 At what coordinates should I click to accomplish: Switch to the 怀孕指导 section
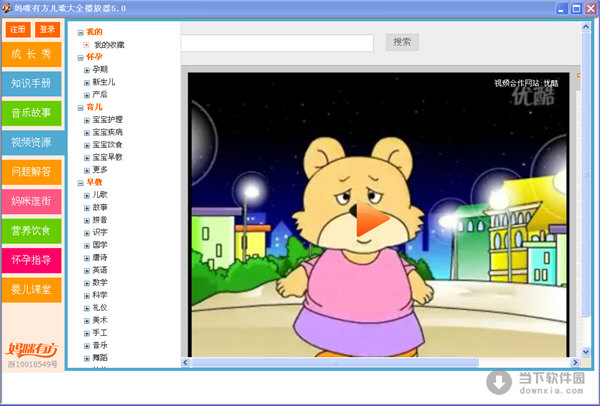pyautogui.click(x=31, y=260)
